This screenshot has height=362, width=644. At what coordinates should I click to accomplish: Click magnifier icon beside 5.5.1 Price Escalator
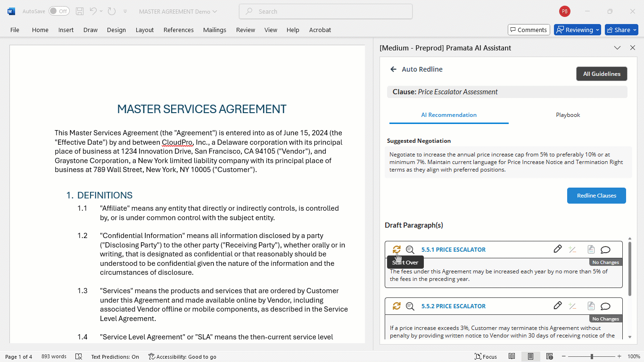point(410,249)
